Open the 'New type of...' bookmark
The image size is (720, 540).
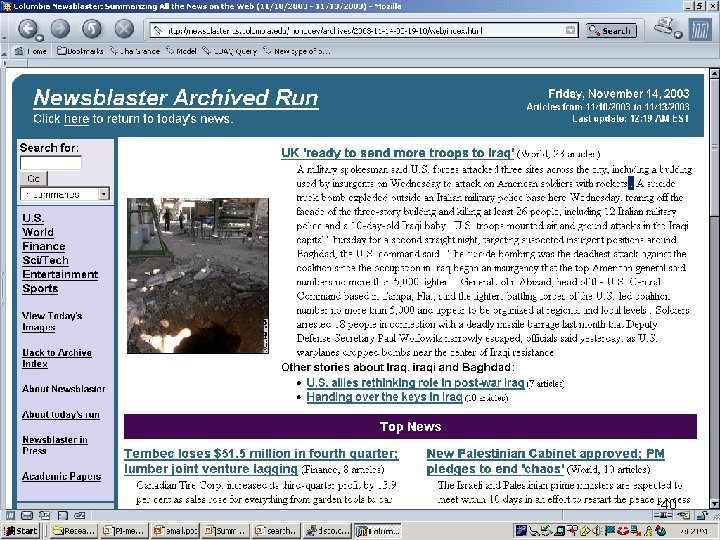[x=296, y=51]
